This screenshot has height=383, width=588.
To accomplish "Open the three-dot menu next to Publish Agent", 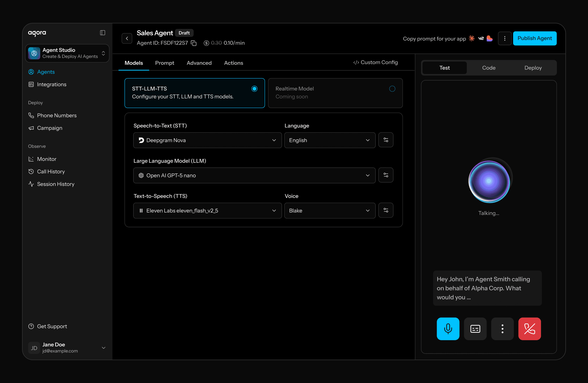I will [505, 38].
